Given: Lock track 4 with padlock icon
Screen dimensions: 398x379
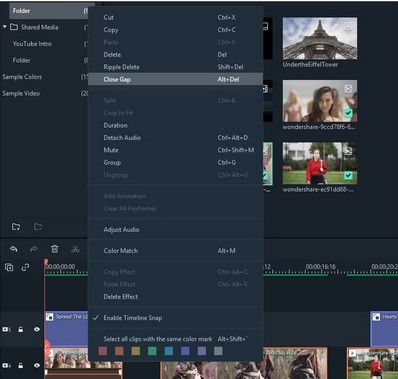Looking at the screenshot, I should coord(21,366).
